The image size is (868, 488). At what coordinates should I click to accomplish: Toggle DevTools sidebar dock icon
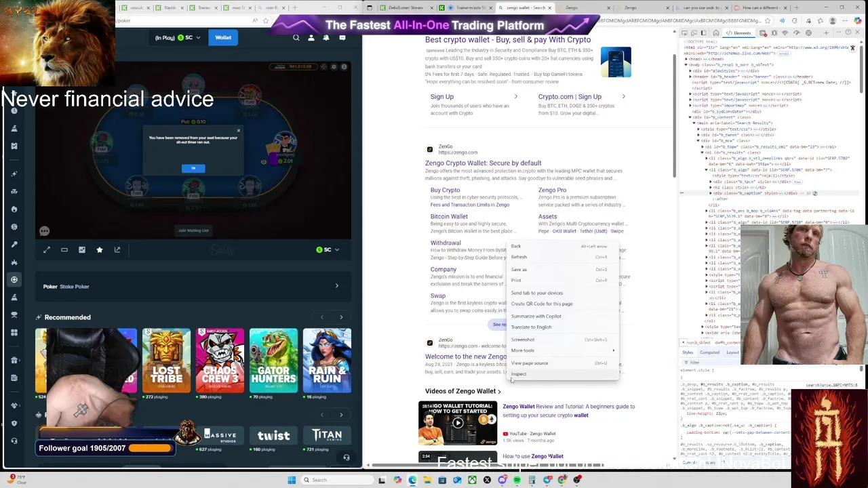tap(704, 33)
